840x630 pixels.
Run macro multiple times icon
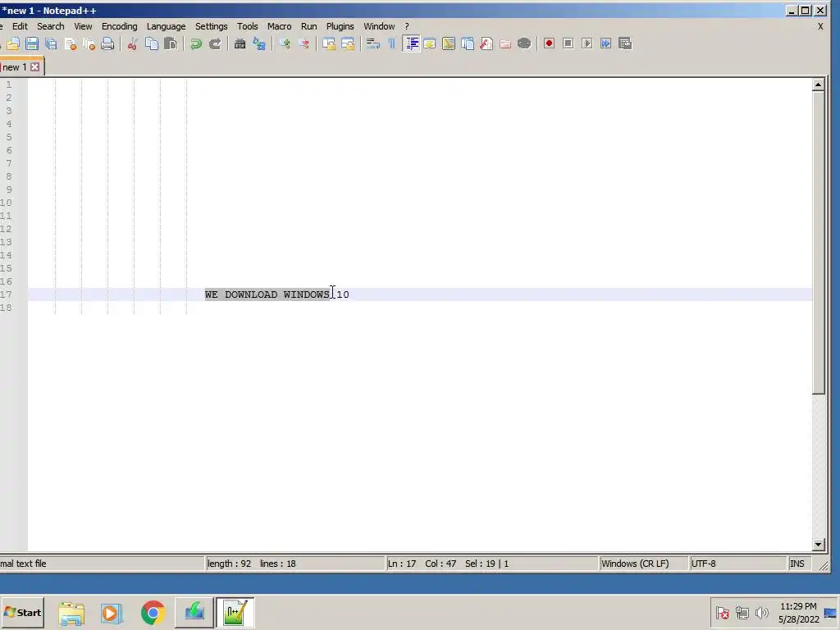tap(606, 44)
